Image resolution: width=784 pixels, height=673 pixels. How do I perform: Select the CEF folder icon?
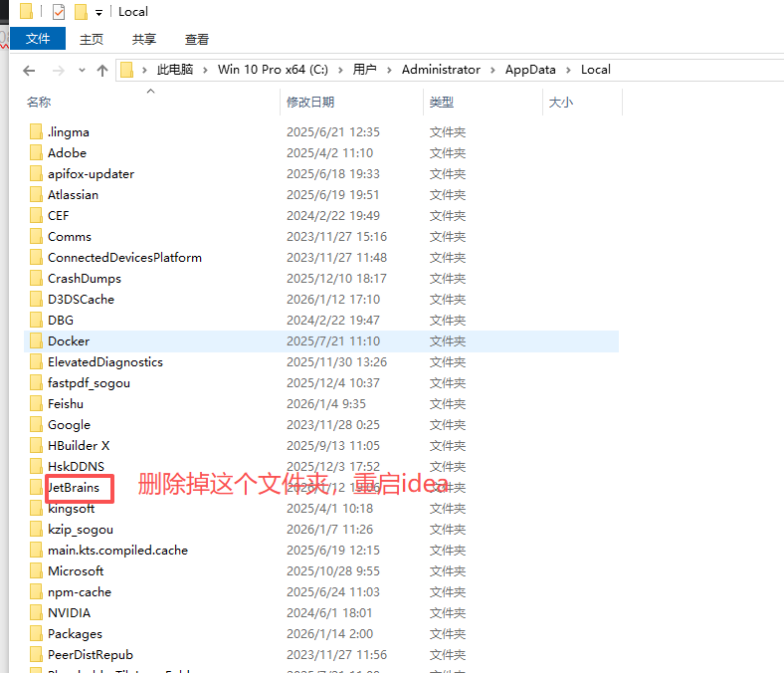coord(36,216)
